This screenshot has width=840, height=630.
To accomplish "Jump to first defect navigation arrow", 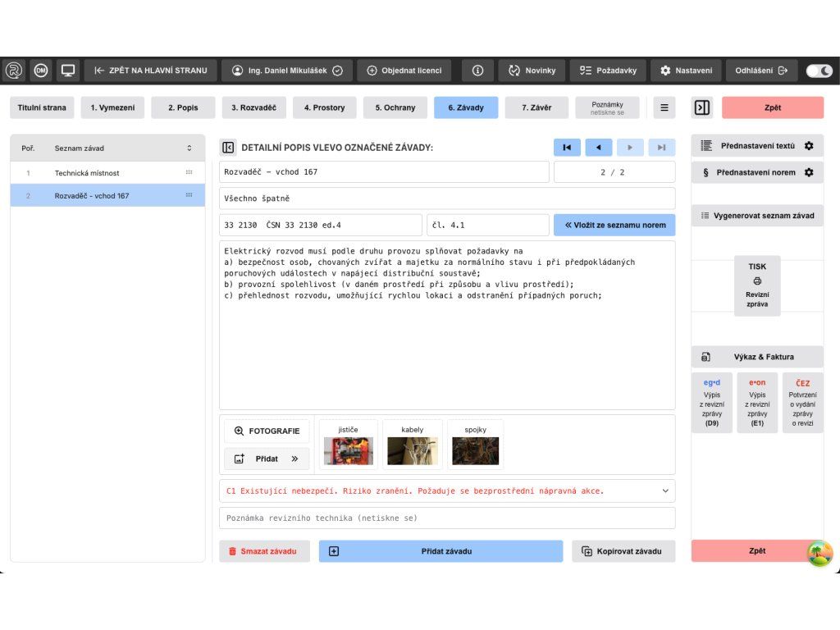I will 567,148.
